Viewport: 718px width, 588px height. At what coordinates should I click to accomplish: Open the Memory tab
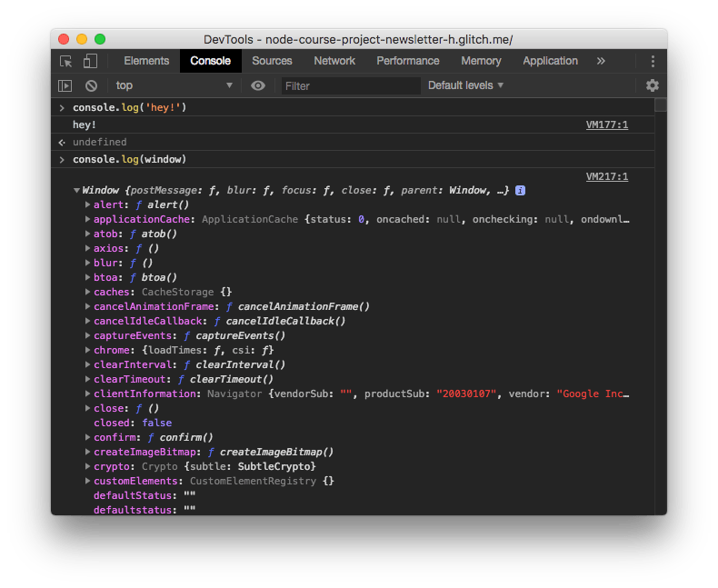pos(482,61)
